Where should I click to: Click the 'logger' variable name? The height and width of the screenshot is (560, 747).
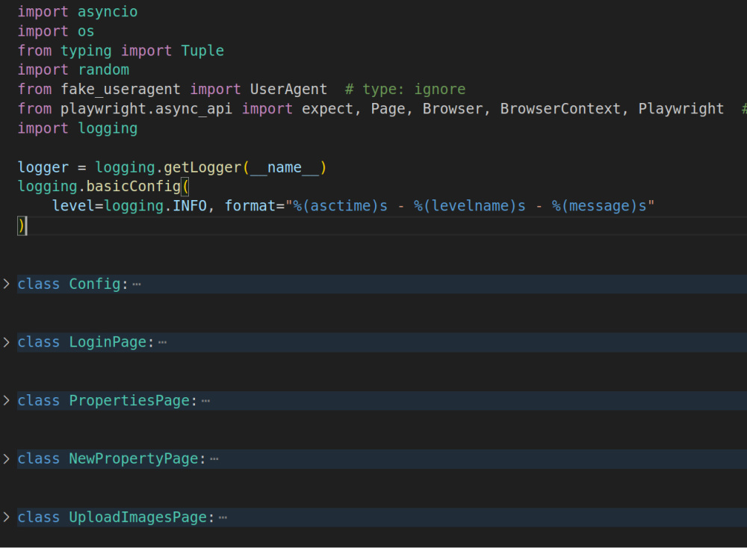point(43,167)
